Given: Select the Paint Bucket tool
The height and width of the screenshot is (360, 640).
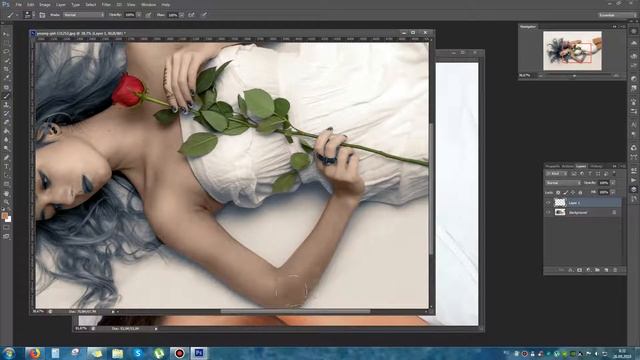Looking at the screenshot, I should tap(6, 131).
